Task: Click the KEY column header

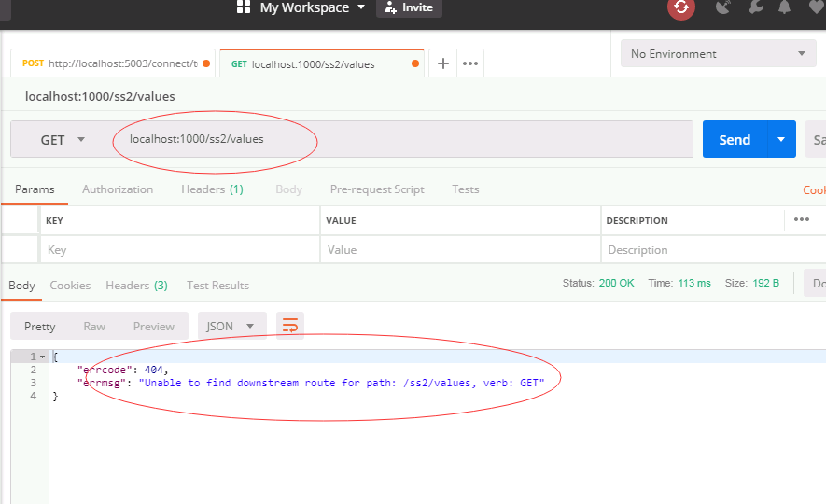Action: tap(54, 220)
